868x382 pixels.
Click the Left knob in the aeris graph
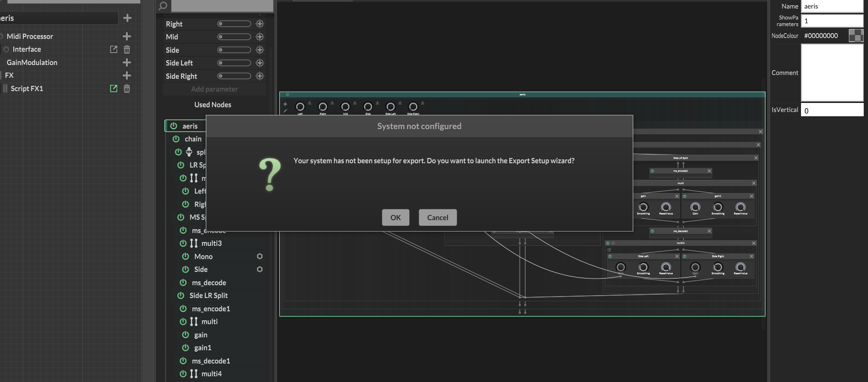click(300, 107)
